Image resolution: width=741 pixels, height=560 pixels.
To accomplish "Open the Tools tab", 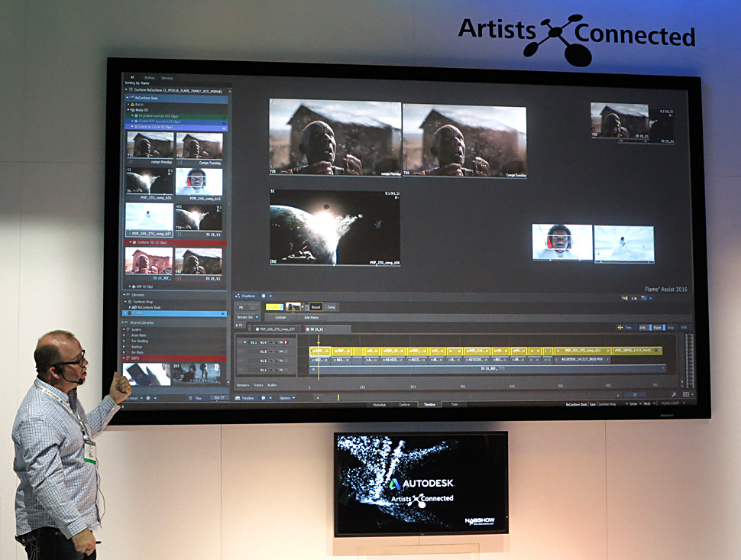I will [454, 404].
